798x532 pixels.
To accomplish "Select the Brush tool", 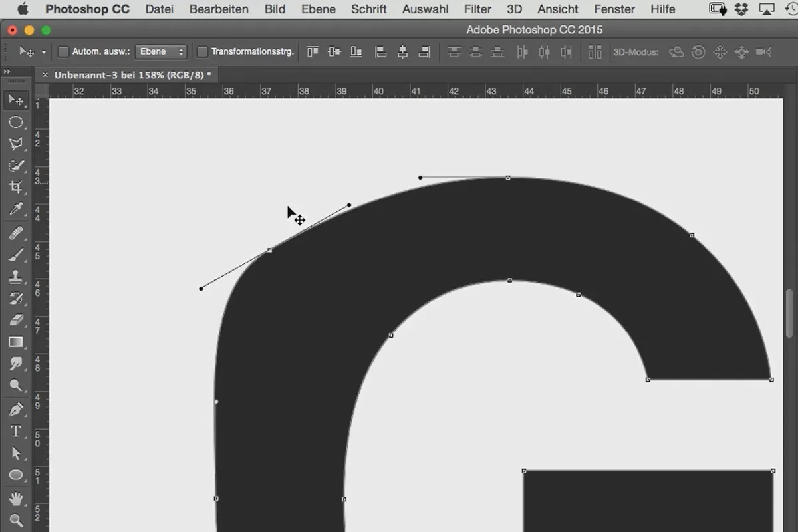I will 16,255.
